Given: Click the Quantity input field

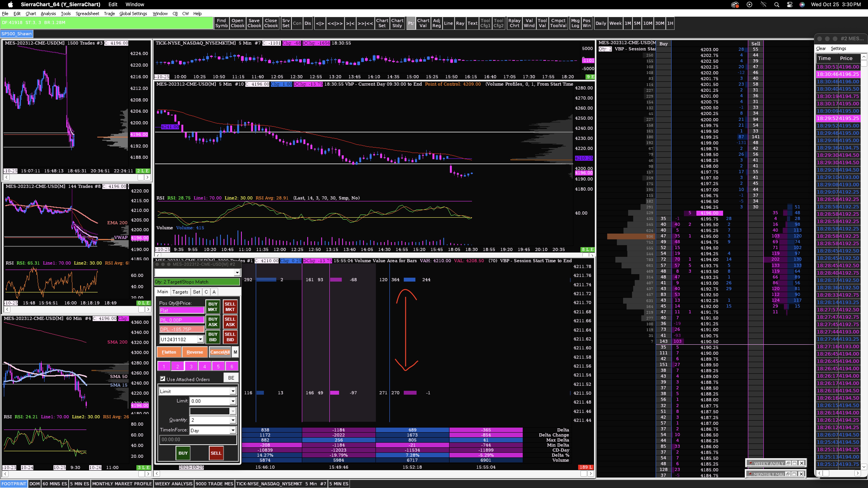Looking at the screenshot, I should point(209,420).
